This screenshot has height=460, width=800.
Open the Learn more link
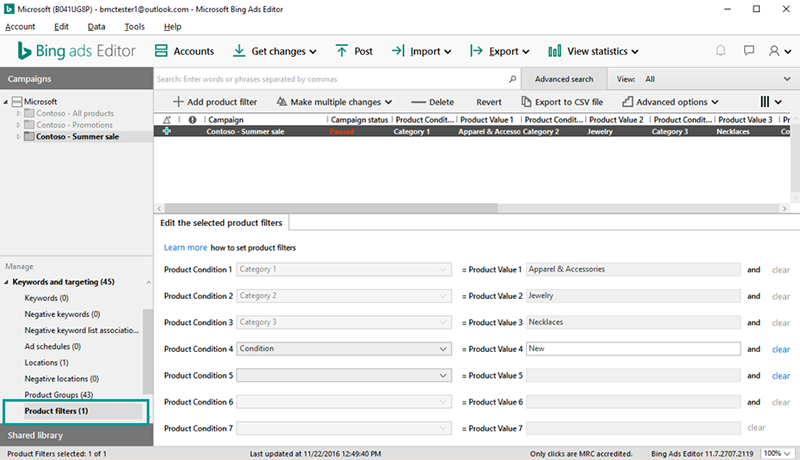(185, 248)
